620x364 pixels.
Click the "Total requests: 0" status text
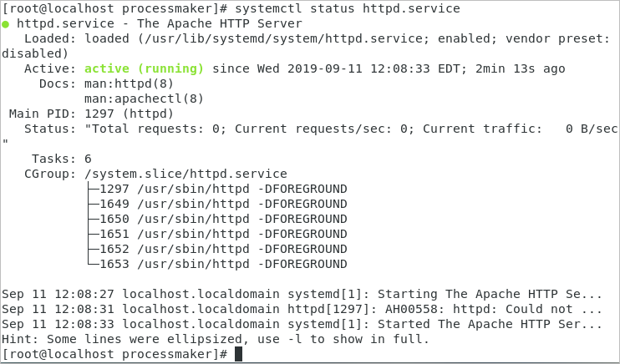155,129
